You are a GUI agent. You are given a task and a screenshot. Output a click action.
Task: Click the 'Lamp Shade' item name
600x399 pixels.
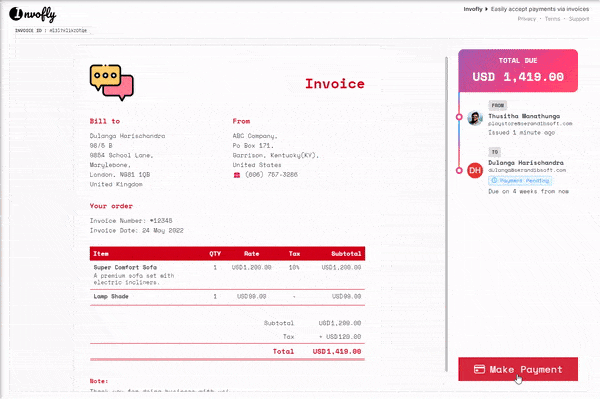(x=111, y=296)
